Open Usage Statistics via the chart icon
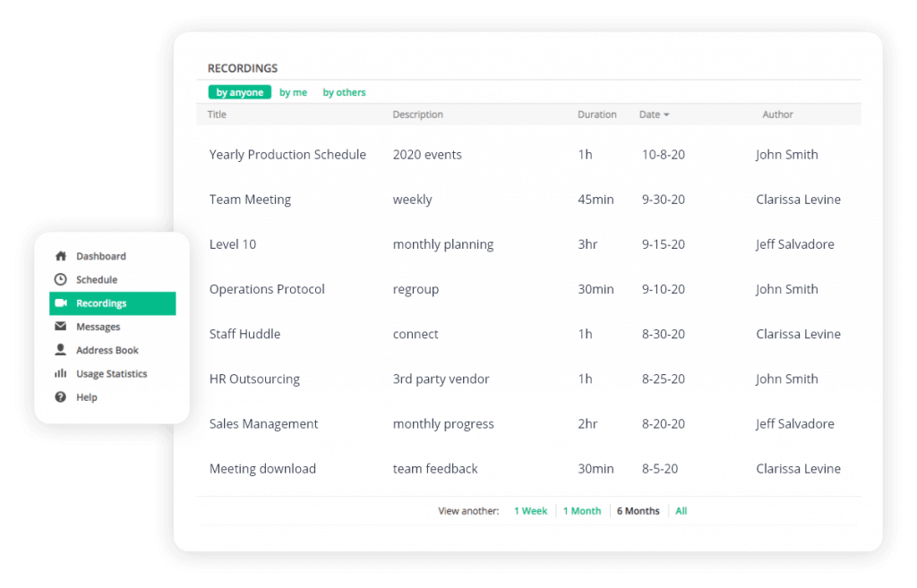Viewport: 917px width, 588px height. [x=61, y=373]
